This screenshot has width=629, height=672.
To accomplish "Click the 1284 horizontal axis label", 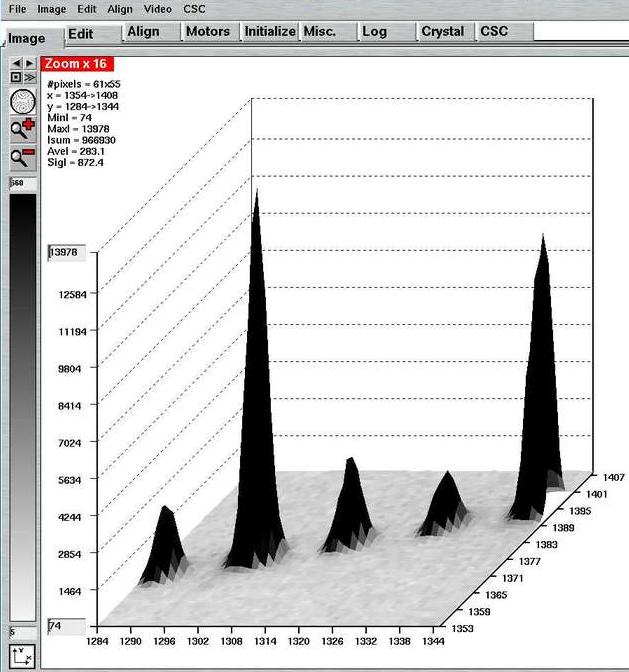I will click(x=97, y=642).
